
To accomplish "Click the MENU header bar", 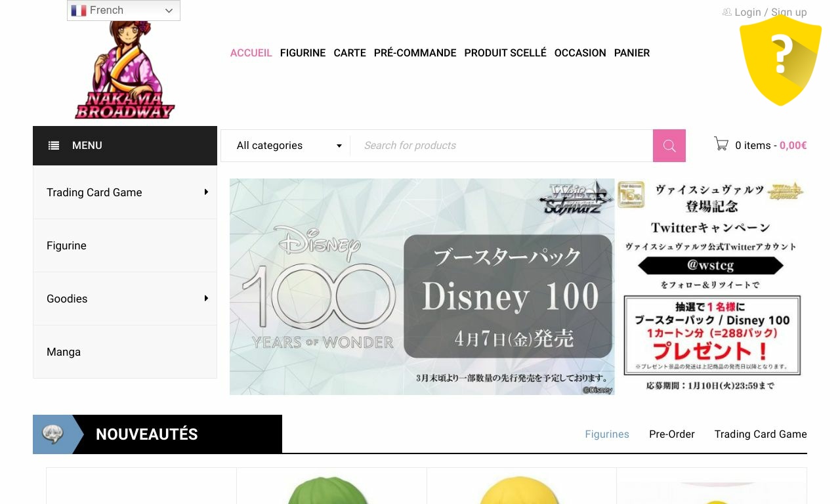I will pyautogui.click(x=125, y=146).
